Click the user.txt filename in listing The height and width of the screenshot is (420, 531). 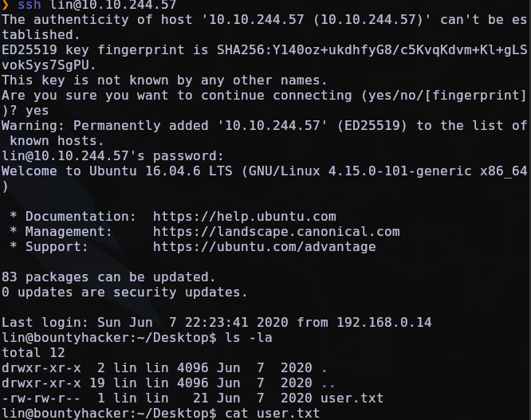(x=352, y=398)
